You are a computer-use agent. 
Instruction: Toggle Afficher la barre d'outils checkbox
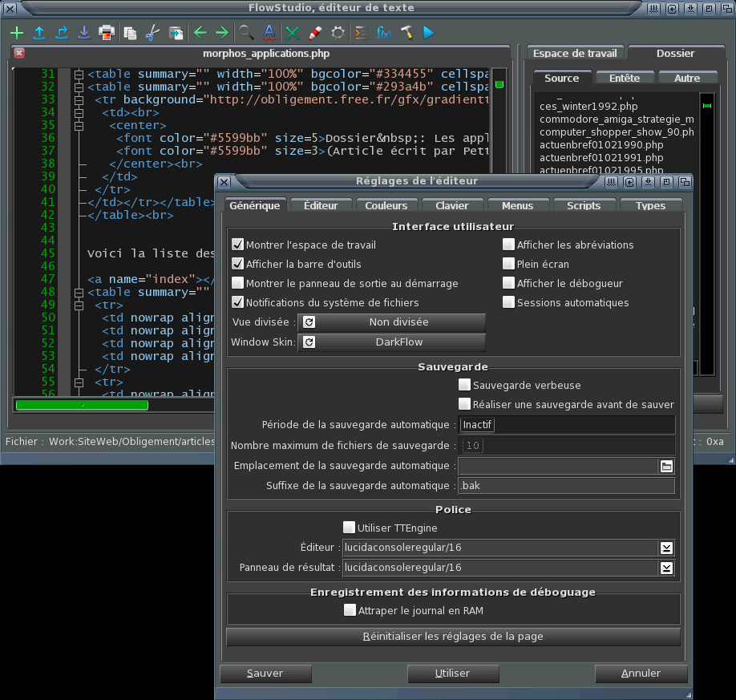coord(237,264)
